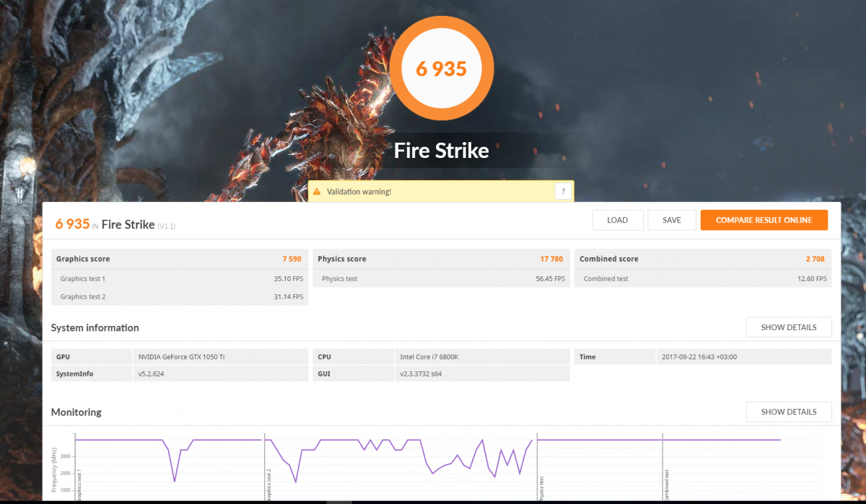Click the Graphics test 2 marker on graph
The height and width of the screenshot is (504, 866).
269,484
